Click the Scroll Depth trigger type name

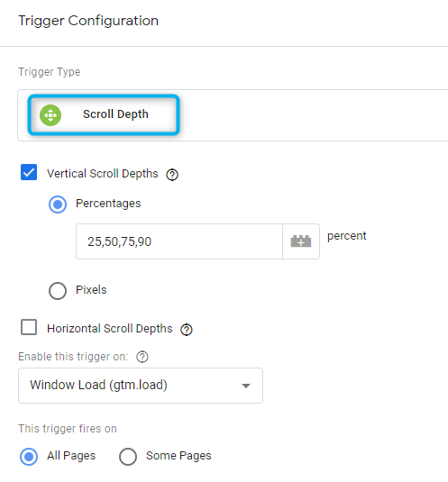(115, 114)
